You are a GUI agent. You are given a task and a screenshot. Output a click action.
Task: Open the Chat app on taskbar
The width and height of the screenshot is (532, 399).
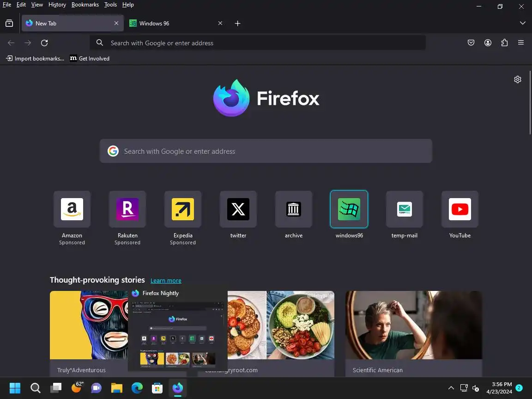(97, 387)
